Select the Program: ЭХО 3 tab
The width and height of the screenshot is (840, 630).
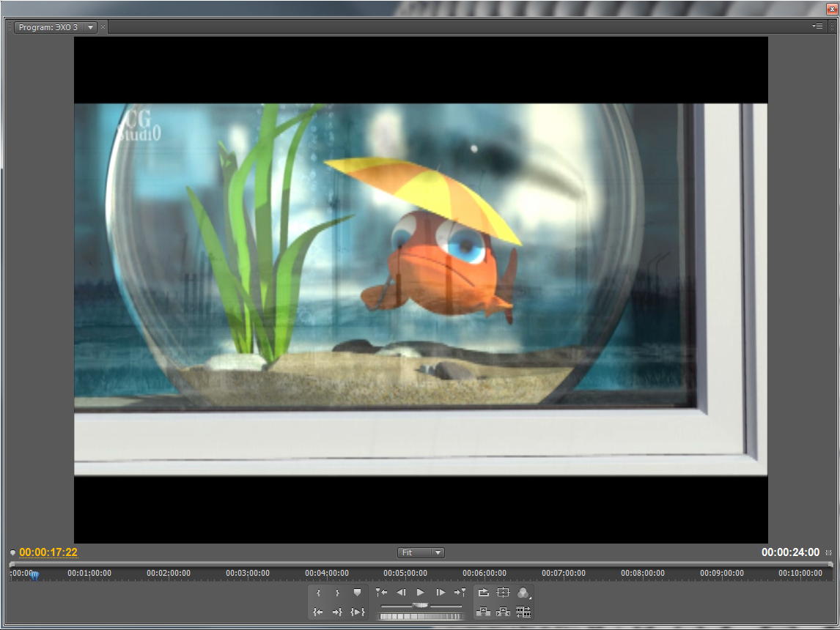tap(48, 27)
